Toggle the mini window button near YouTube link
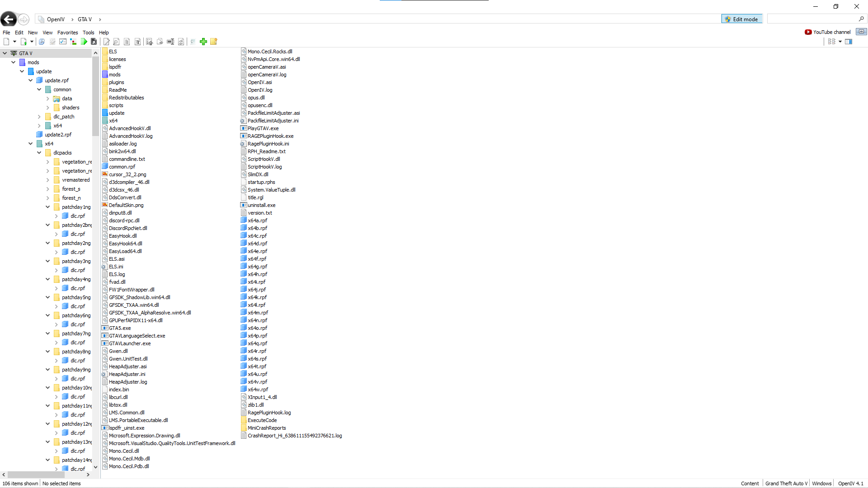868x488 pixels. click(x=861, y=32)
